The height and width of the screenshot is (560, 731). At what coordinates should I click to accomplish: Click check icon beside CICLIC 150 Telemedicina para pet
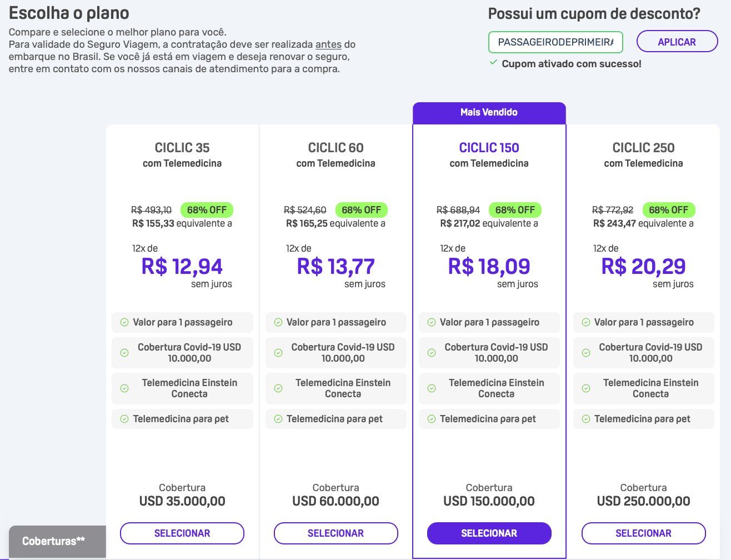pos(432,419)
